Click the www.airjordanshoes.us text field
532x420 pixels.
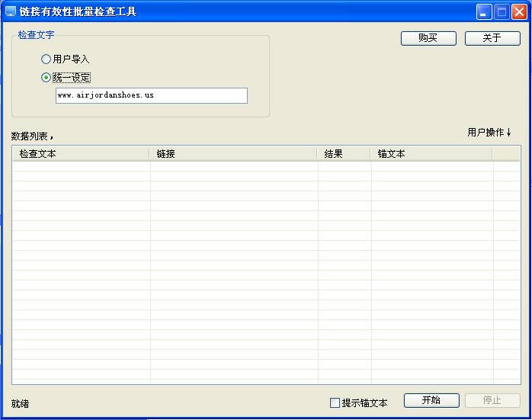(x=151, y=95)
